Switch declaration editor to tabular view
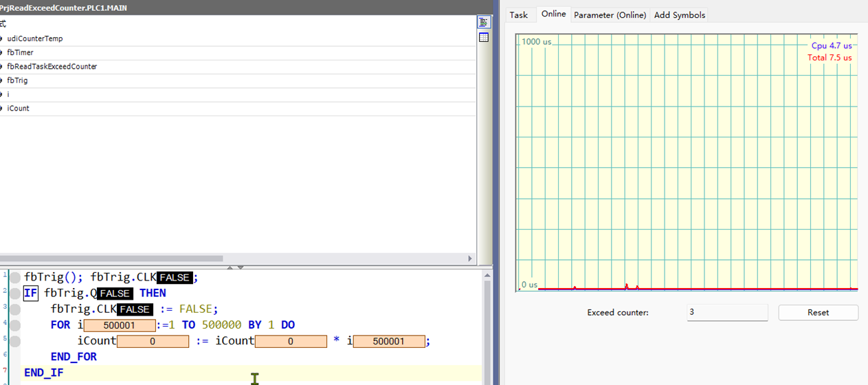Viewport: 868px width, 385px height. [484, 38]
